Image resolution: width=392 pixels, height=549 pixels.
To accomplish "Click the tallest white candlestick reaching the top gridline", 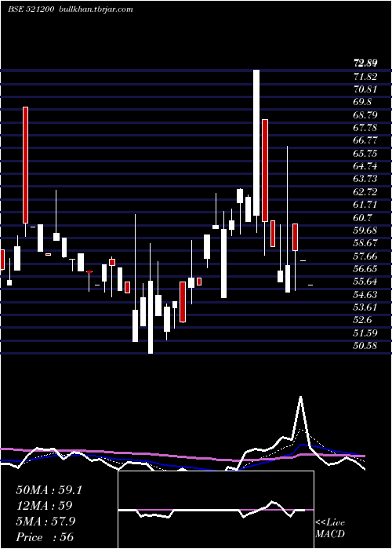I will 256,143.
